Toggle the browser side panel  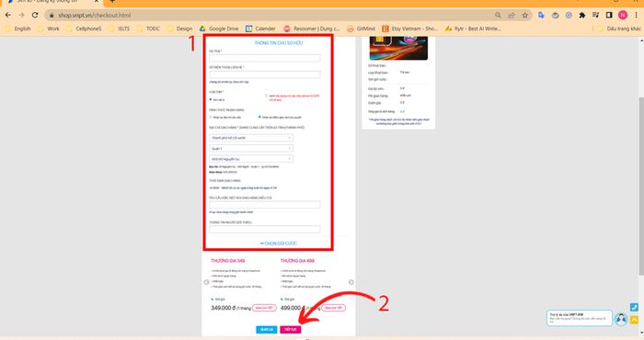point(609,16)
